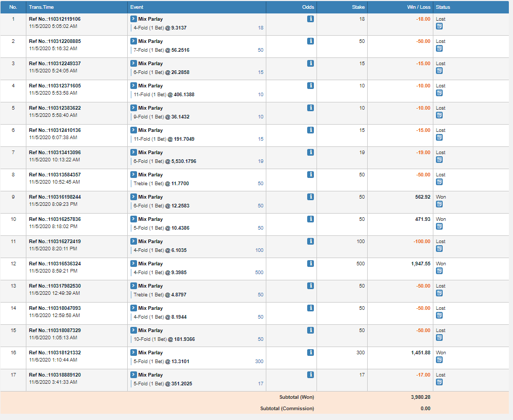The height and width of the screenshot is (420, 513).
Task: Click the Event column header
Action: [197, 7]
